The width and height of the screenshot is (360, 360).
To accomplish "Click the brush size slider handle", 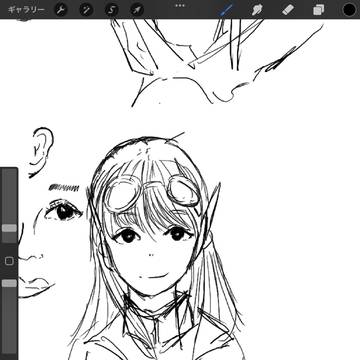I will coord(9,228).
